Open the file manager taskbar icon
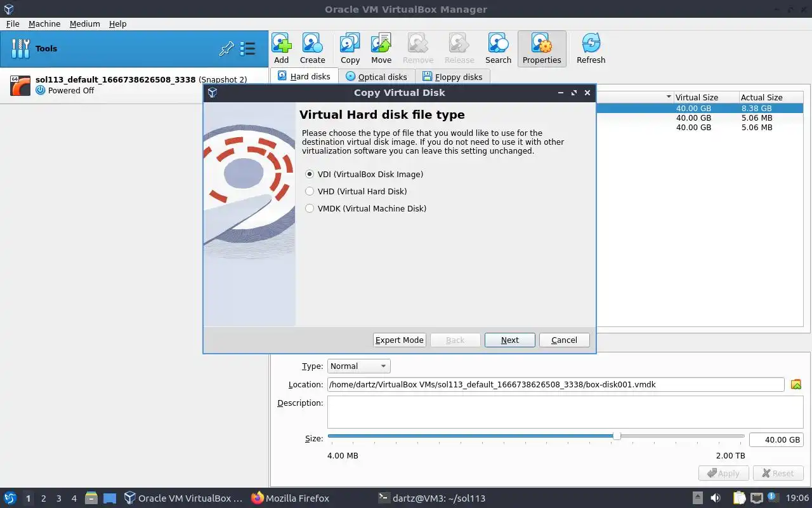The image size is (812, 508). 91,498
